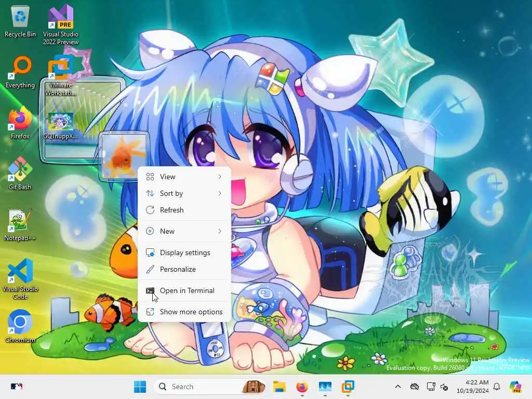Click the View grid icon
The height and width of the screenshot is (399, 532).
pyautogui.click(x=150, y=177)
